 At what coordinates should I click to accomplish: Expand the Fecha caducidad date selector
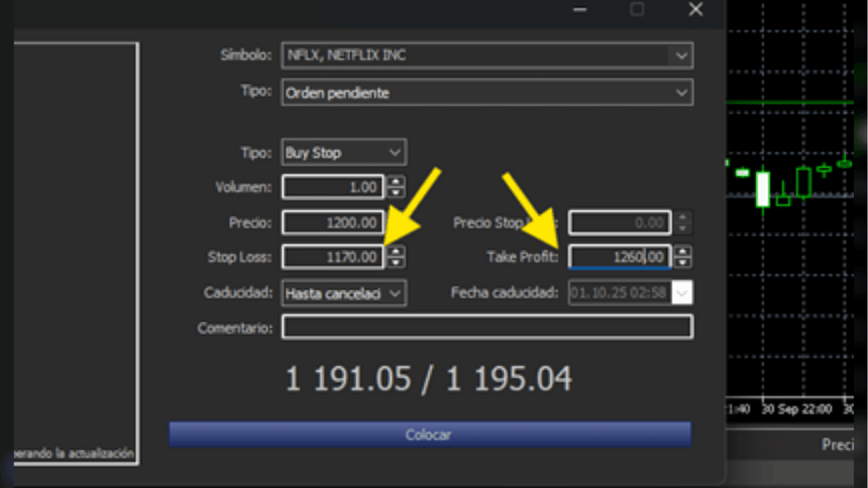point(681,293)
